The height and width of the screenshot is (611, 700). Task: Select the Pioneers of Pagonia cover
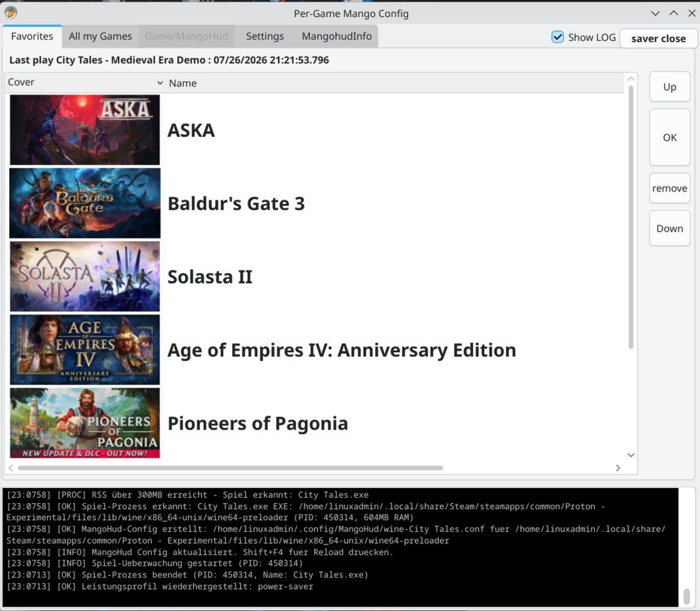[85, 423]
